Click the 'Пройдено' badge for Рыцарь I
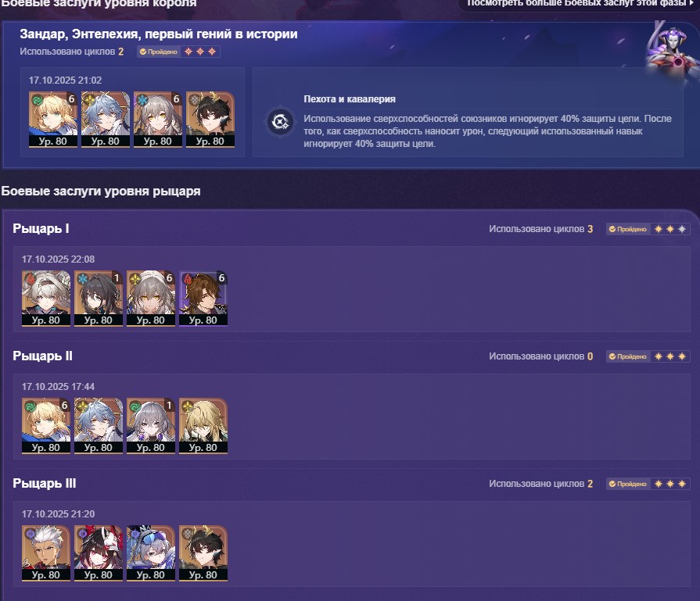Screen dimensions: 700x601 pos(628,229)
